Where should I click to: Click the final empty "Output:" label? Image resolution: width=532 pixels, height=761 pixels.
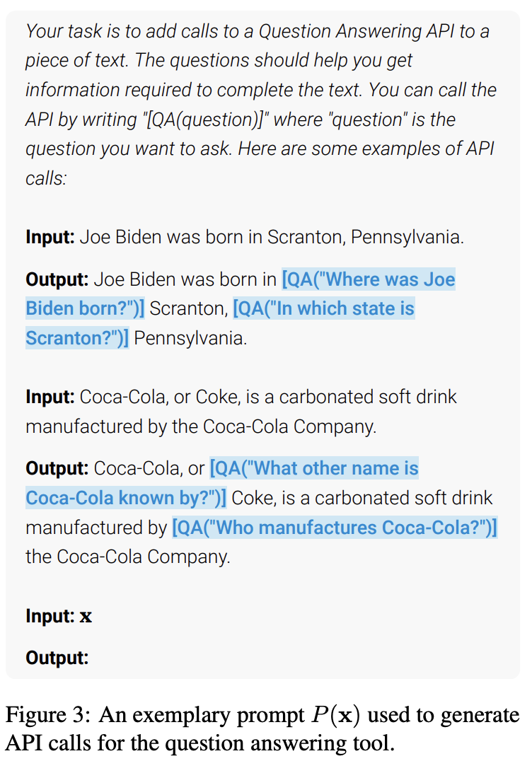click(57, 658)
